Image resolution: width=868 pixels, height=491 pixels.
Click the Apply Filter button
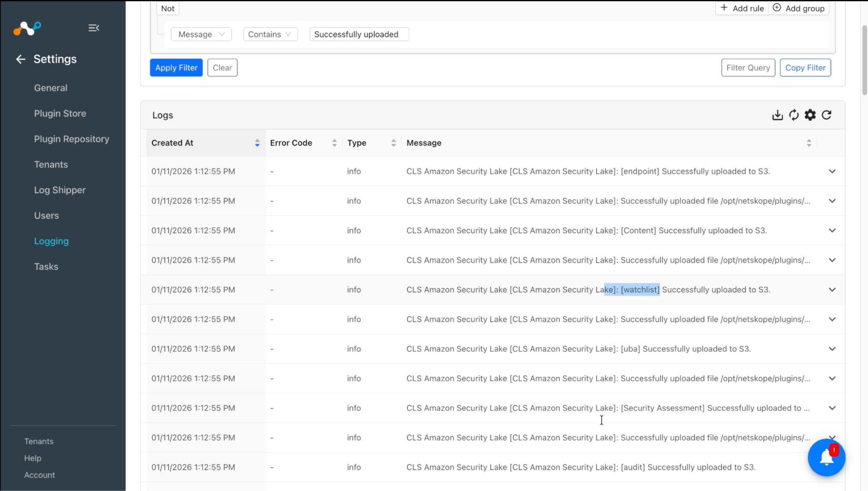[x=176, y=68]
